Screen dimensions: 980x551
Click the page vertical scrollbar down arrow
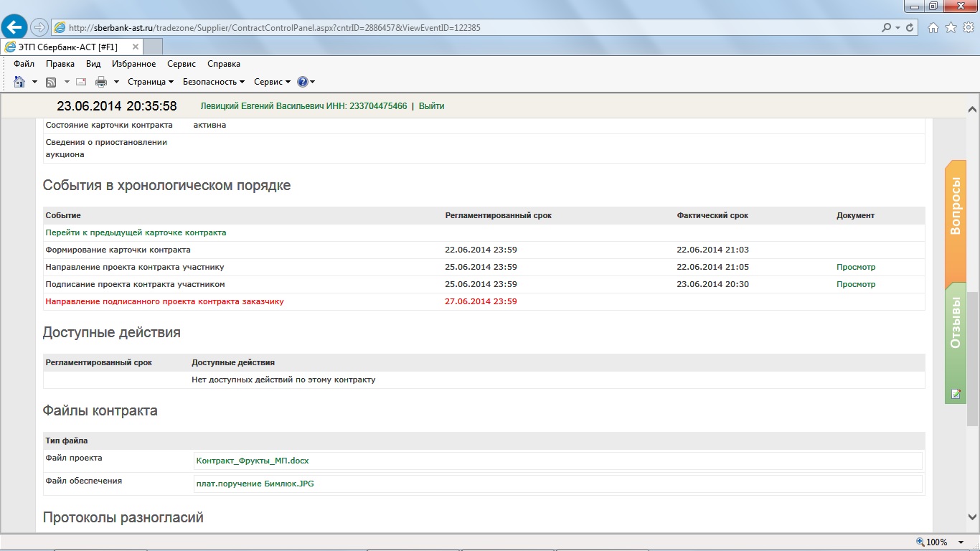pyautogui.click(x=973, y=517)
